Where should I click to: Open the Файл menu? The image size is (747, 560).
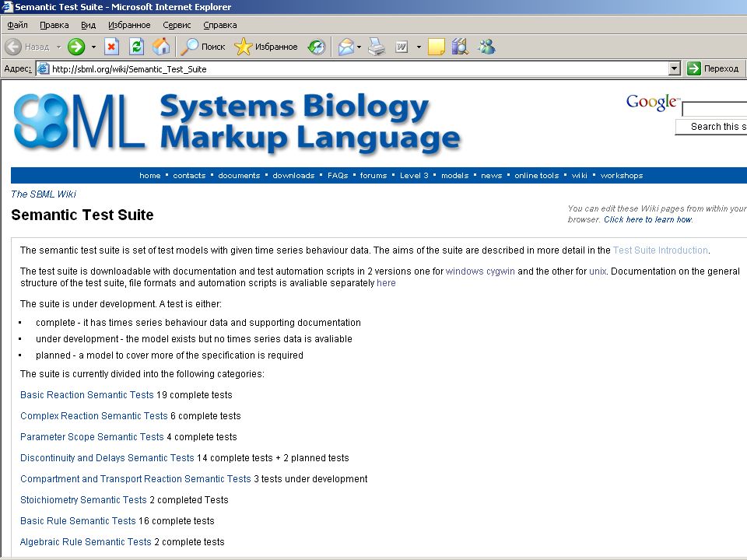(x=18, y=25)
